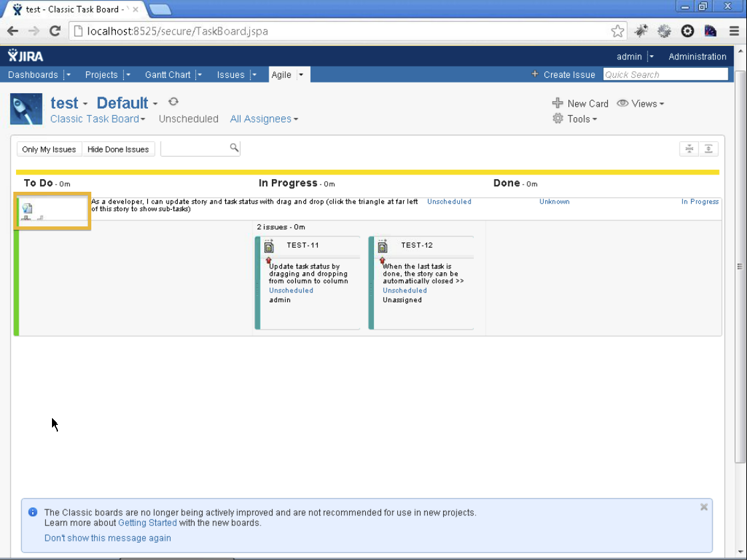Click the New Card plus icon
Image resolution: width=747 pixels, height=560 pixels.
point(558,103)
